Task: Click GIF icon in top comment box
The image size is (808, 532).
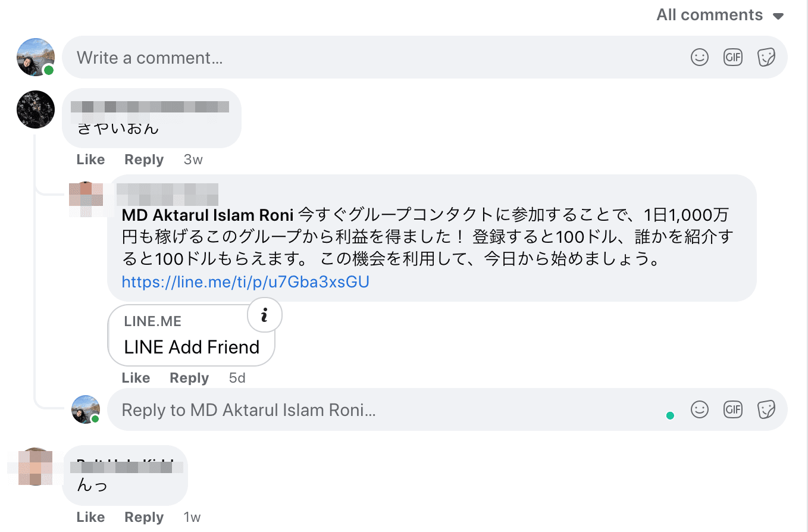Action: click(733, 57)
